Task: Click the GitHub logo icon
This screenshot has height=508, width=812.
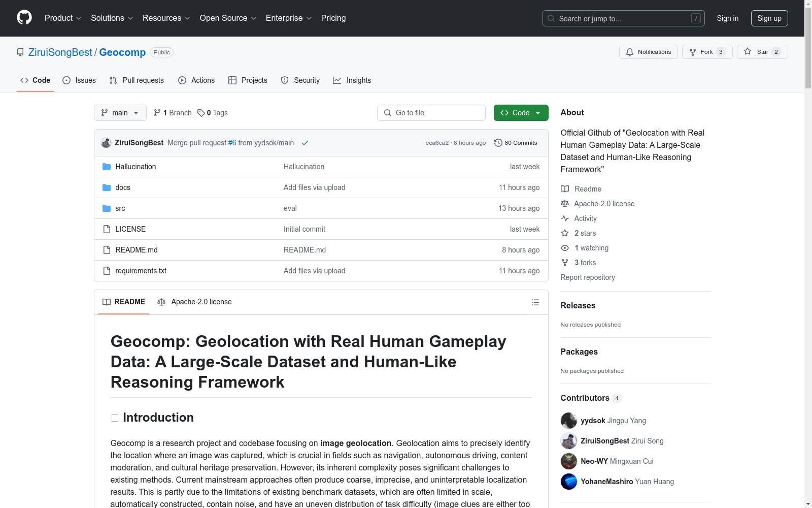Action: pos(24,18)
